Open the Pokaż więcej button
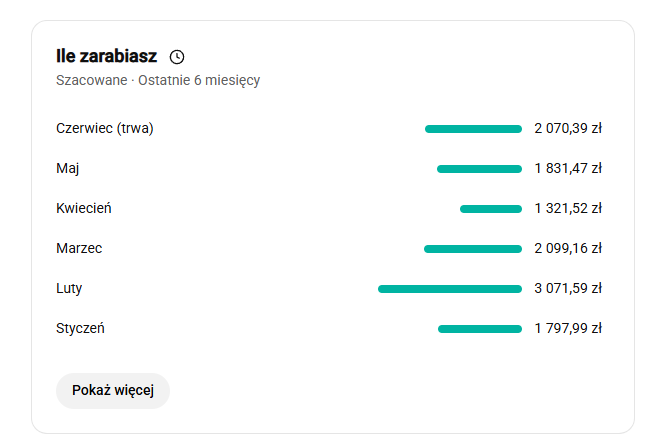 point(113,391)
